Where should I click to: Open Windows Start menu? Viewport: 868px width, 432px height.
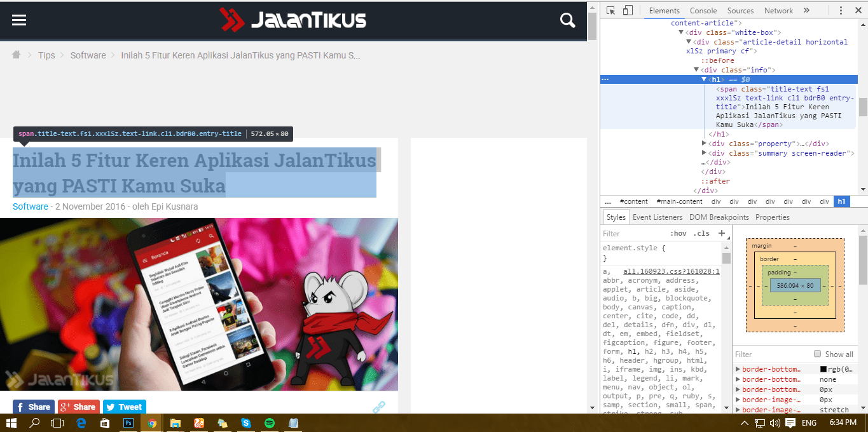pos(11,422)
